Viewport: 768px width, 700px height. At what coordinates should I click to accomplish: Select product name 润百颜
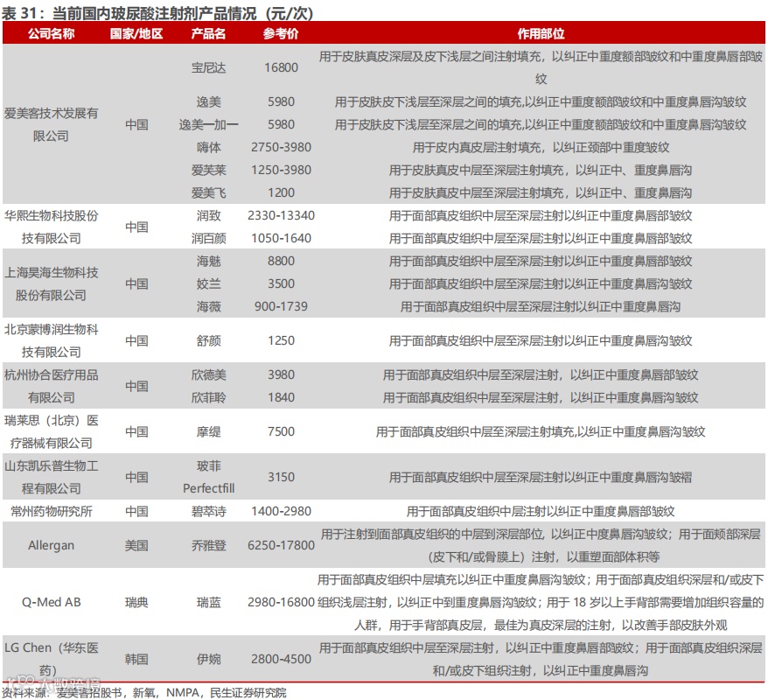(209, 238)
